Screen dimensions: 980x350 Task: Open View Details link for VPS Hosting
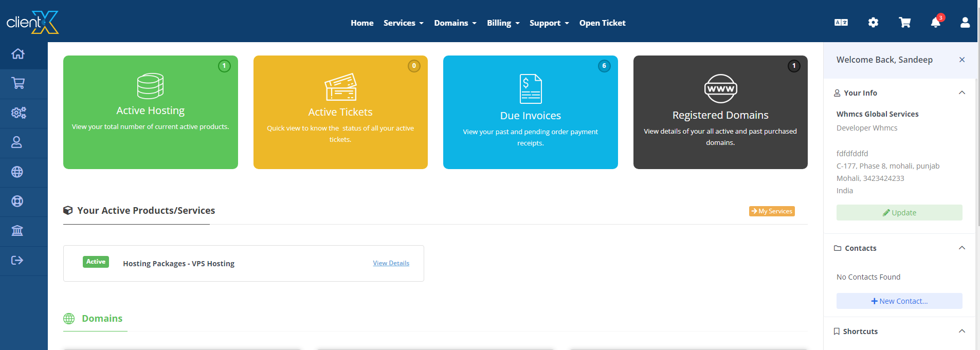(x=391, y=263)
